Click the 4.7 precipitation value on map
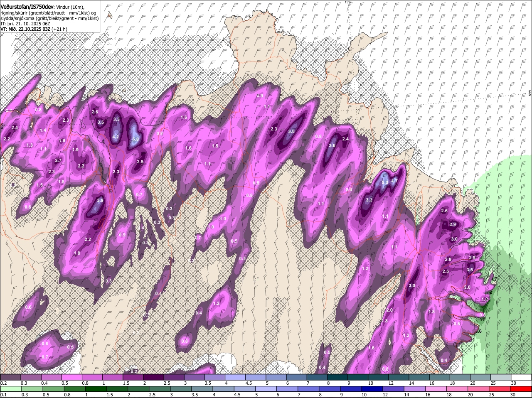 click(394, 181)
